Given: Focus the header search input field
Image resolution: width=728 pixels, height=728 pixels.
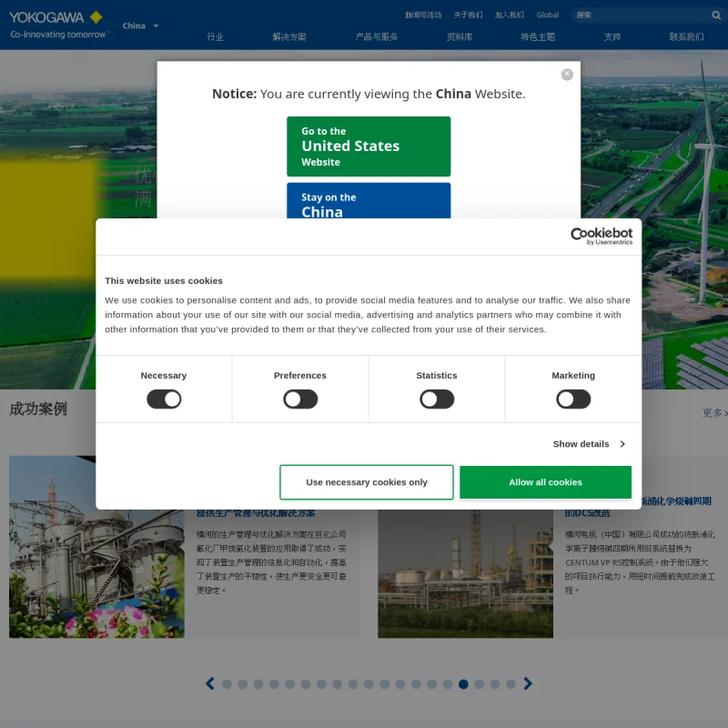Looking at the screenshot, I should pos(642,15).
